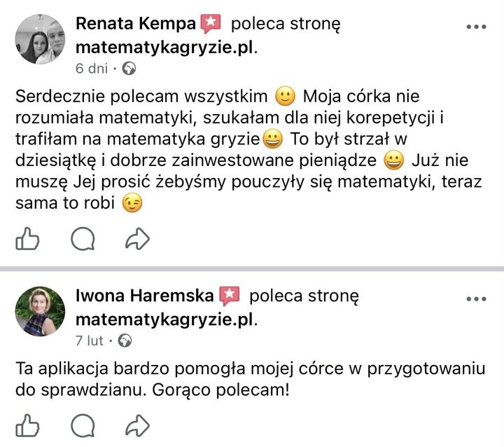504x447 pixels.
Task: Open three-dot options menu on Iwona's post
Action: coord(476,298)
